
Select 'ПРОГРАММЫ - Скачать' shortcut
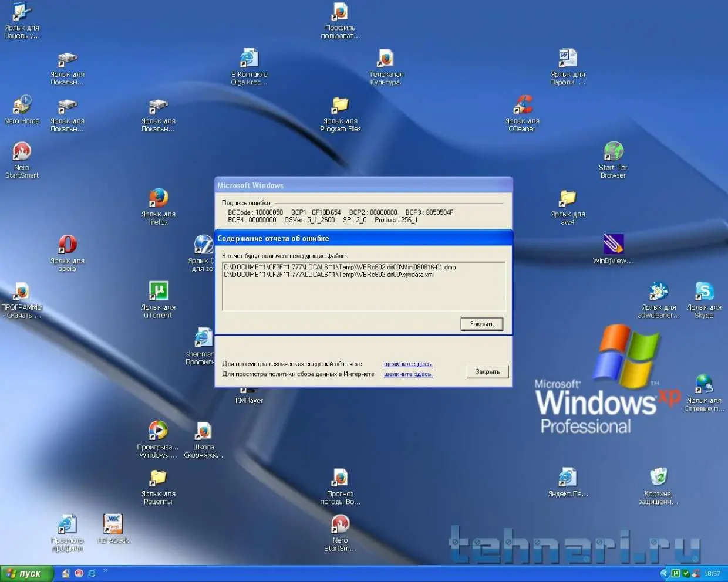[22, 300]
